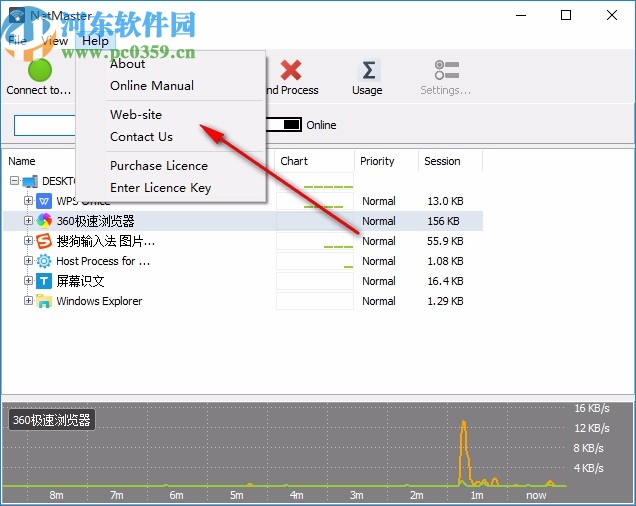Open the View menu
The image size is (636, 506).
(x=54, y=41)
